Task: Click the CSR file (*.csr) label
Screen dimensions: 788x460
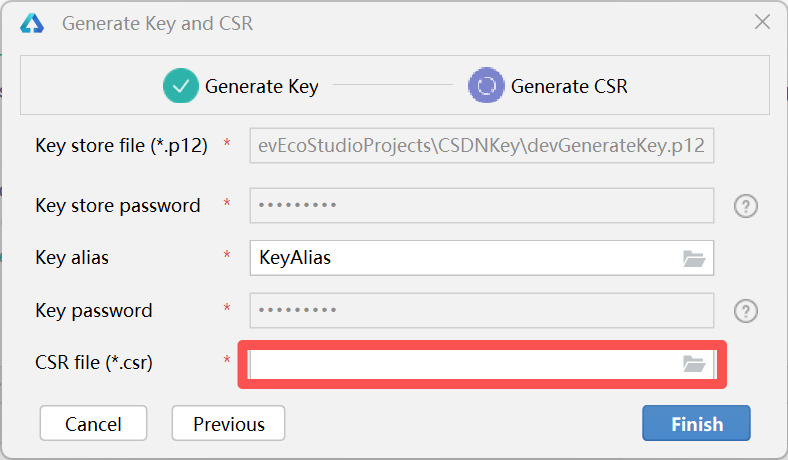Action: 94,362
